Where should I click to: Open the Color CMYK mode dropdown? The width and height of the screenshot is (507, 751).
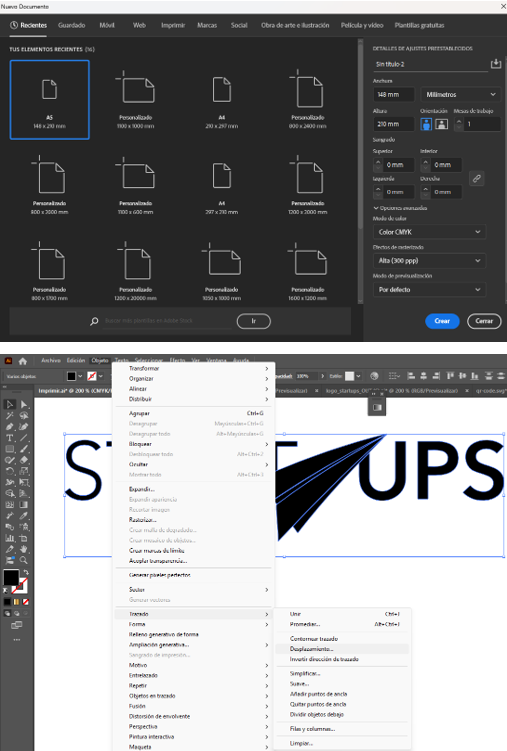(429, 232)
